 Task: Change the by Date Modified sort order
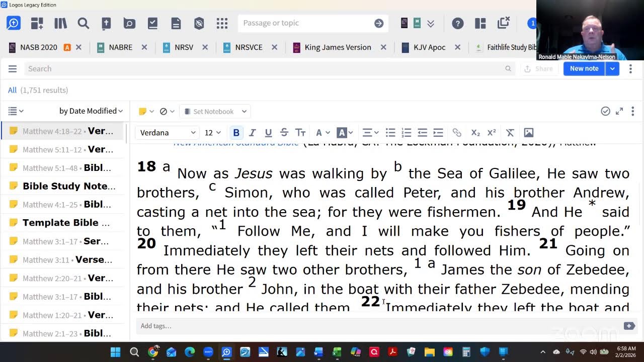point(91,111)
